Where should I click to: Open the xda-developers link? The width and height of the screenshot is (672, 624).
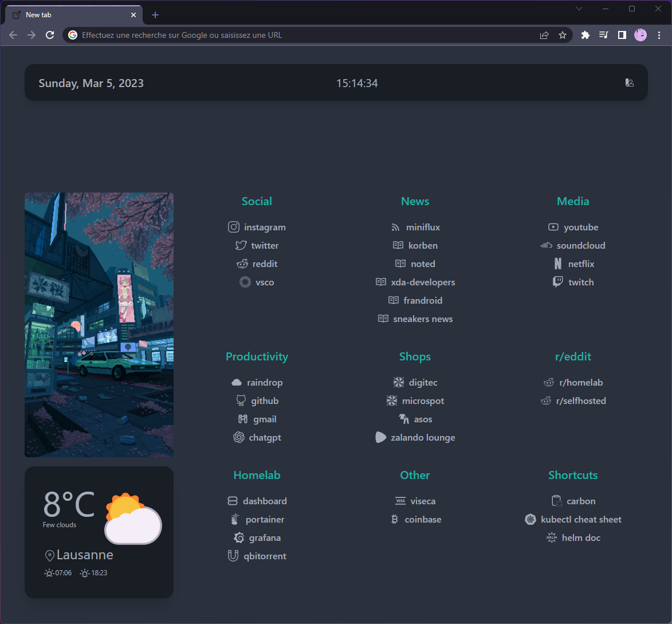(415, 282)
